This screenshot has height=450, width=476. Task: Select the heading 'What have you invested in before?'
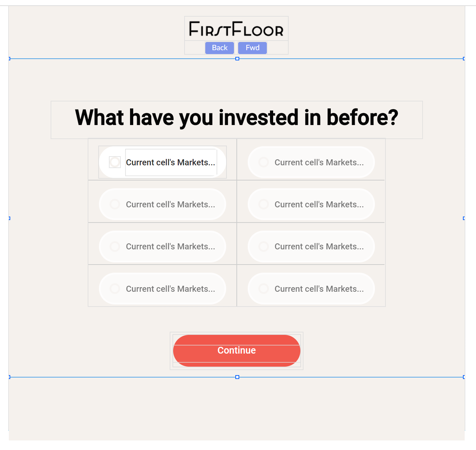coord(236,117)
